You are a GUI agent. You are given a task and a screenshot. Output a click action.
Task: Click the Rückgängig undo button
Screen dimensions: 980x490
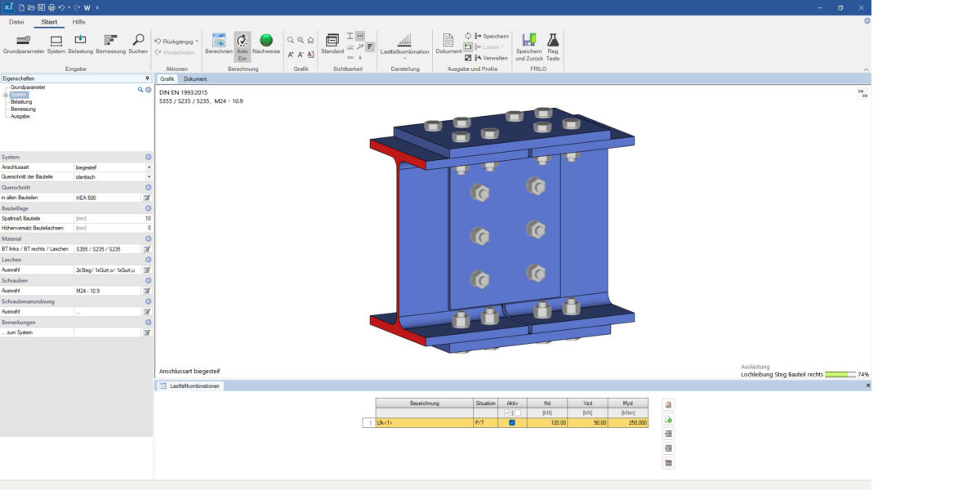[175, 41]
